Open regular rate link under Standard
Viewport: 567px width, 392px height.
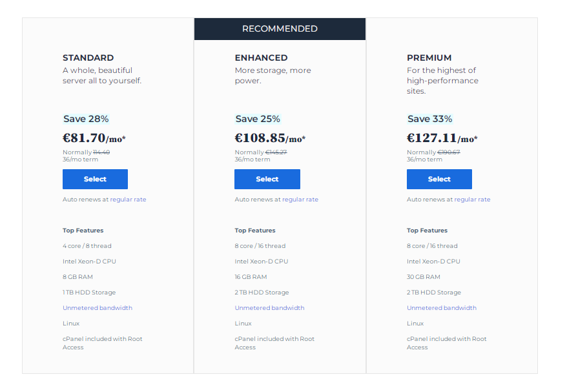[x=128, y=200]
